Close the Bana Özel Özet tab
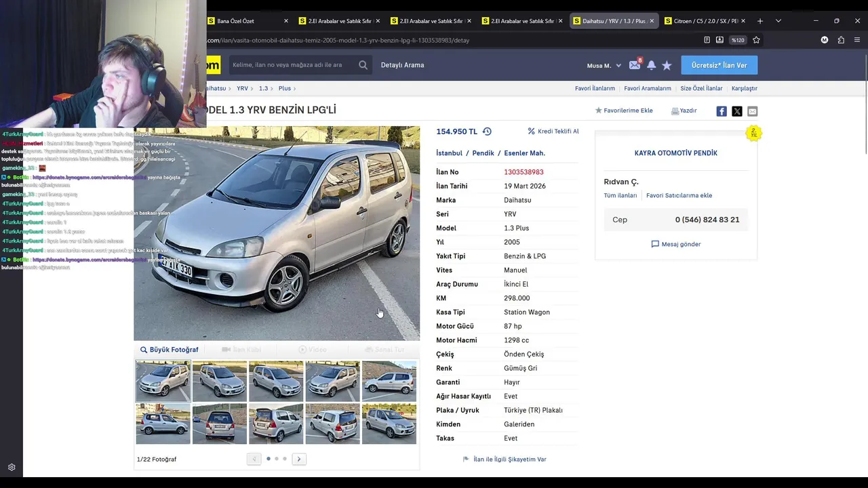 (x=285, y=21)
